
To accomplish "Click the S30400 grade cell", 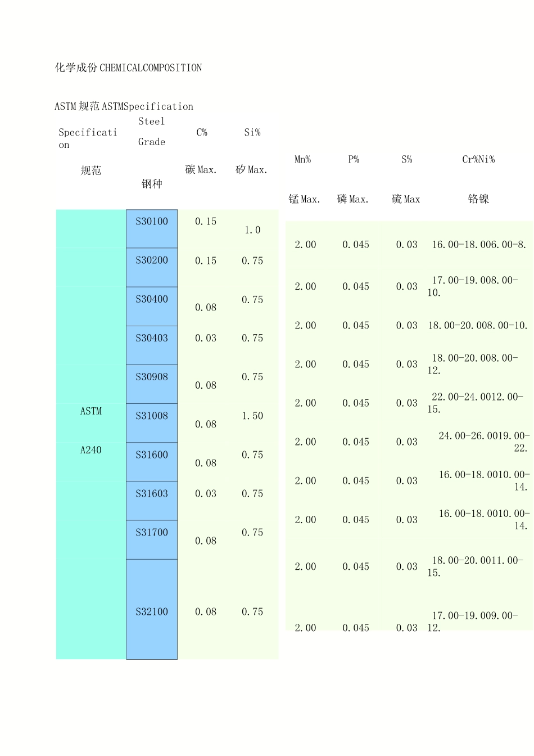I will pos(152,299).
